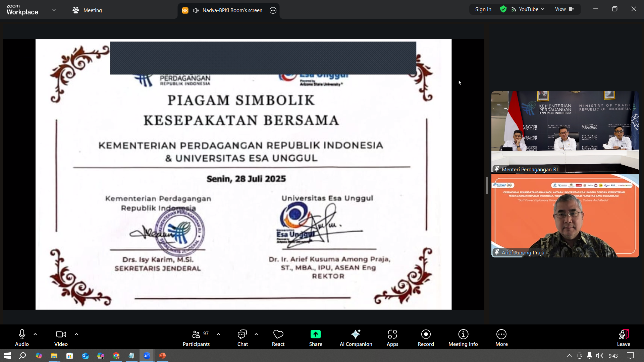Select Arief Among Praja video thumbnail

(565, 216)
